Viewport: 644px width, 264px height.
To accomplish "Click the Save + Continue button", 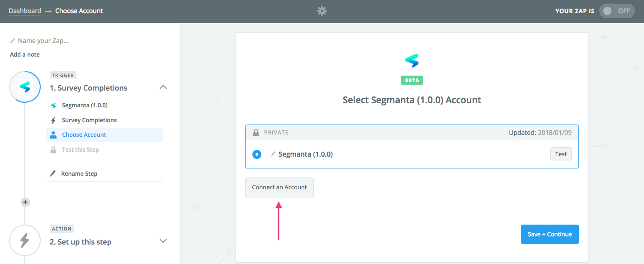I will (x=550, y=234).
